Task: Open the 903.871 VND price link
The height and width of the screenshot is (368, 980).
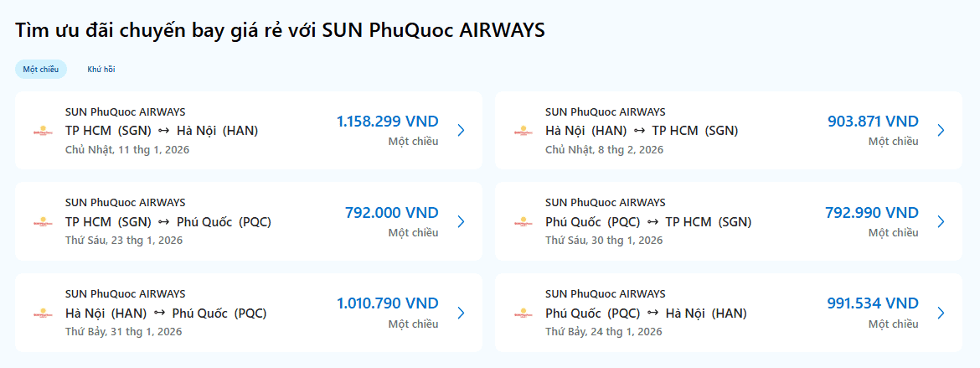Action: click(x=873, y=122)
